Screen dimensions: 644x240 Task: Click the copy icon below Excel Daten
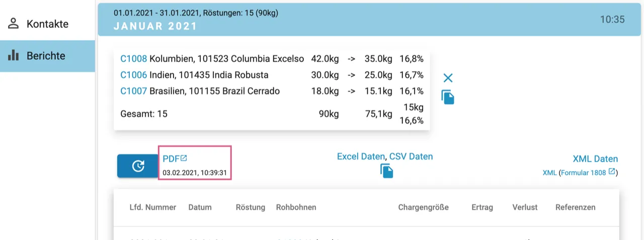point(386,171)
